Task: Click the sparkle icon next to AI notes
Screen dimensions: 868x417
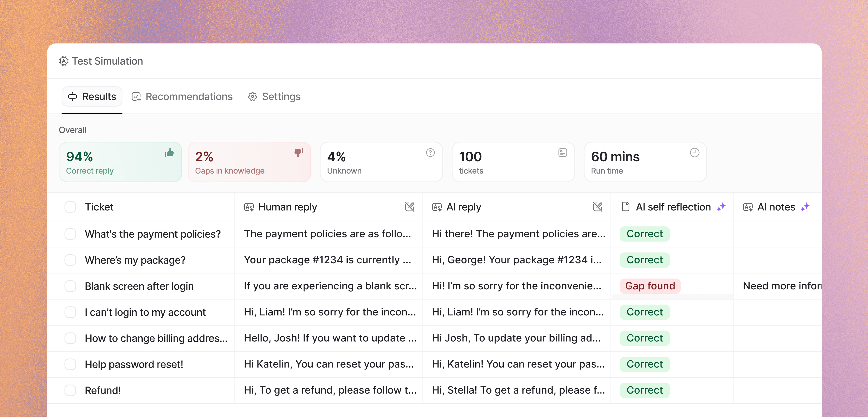Action: pyautogui.click(x=805, y=207)
